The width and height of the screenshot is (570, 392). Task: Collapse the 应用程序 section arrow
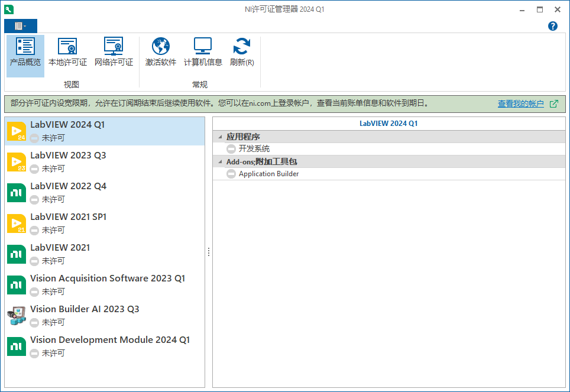(x=220, y=137)
